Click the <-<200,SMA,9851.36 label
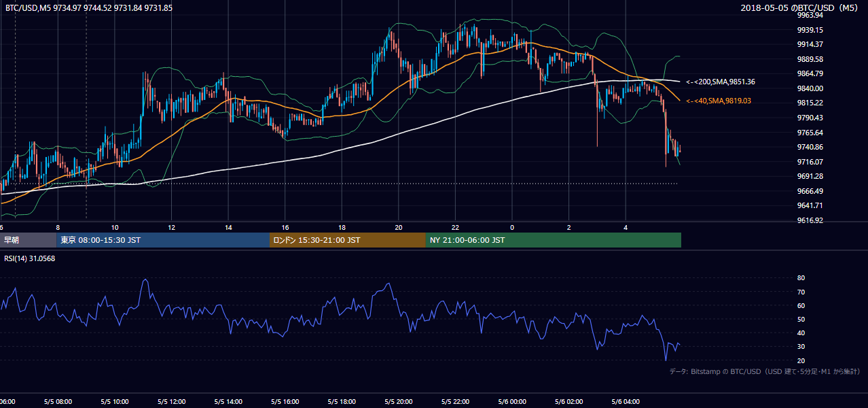Viewport: 868px width, 408px height. click(721, 82)
